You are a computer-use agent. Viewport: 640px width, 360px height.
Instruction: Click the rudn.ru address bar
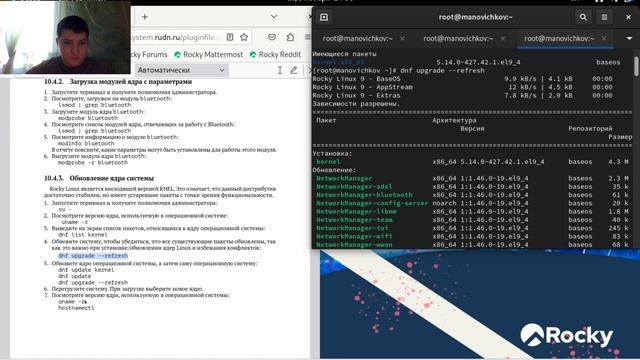pyautogui.click(x=176, y=37)
